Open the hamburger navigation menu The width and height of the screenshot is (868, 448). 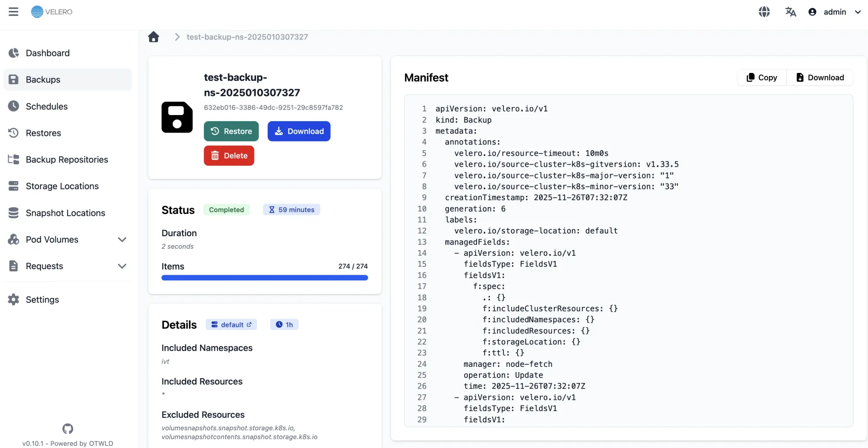(13, 12)
